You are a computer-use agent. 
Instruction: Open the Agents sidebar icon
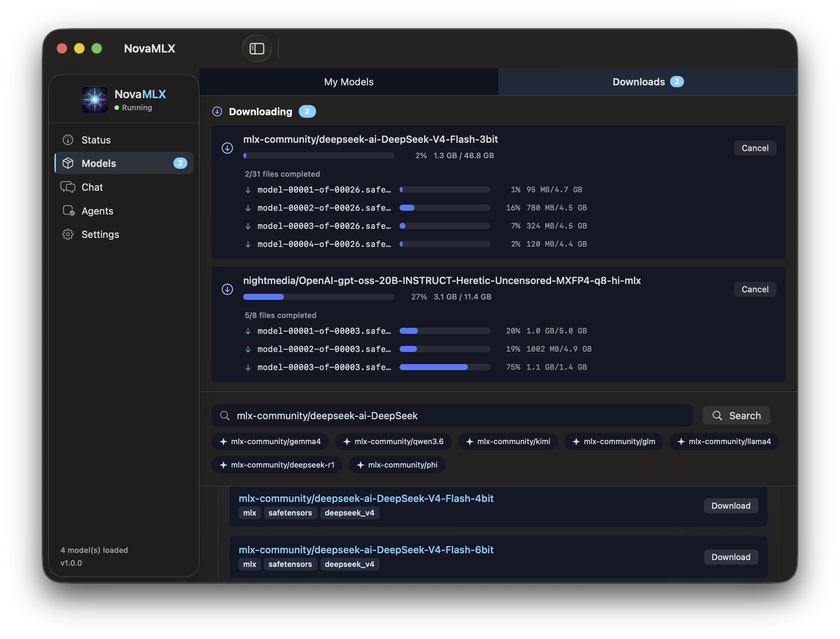pos(68,211)
